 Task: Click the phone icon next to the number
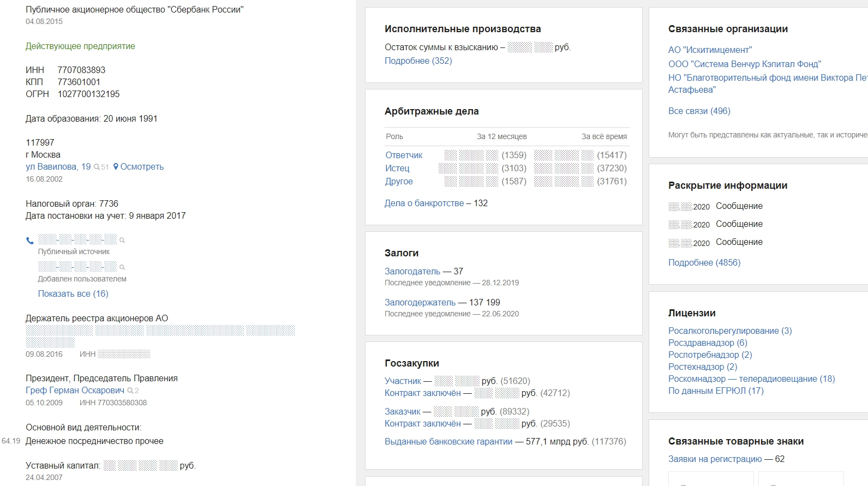point(29,240)
